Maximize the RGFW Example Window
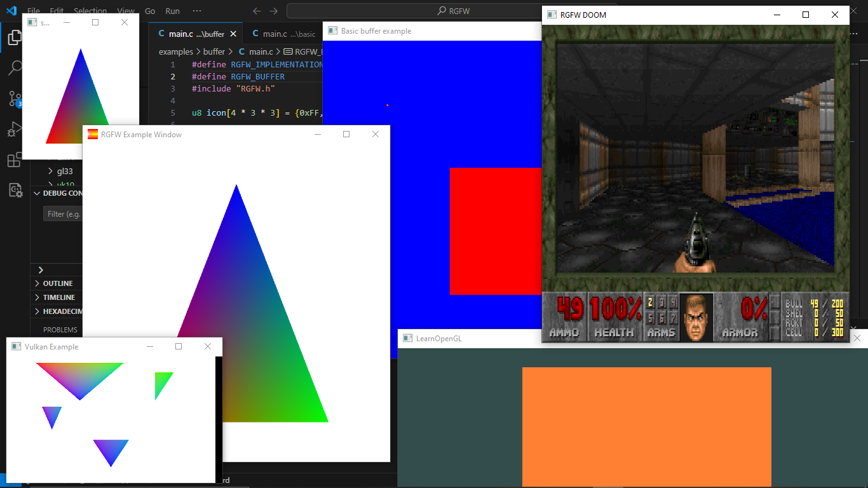Image resolution: width=868 pixels, height=488 pixels. 346,134
